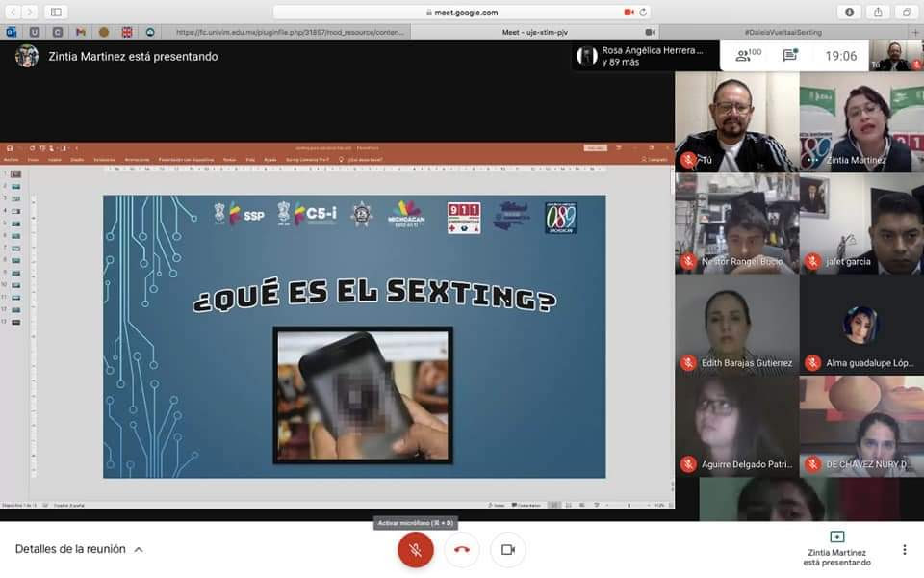Click the 089 Michoacán logo on slide
Image resolution: width=924 pixels, height=578 pixels.
(x=560, y=218)
